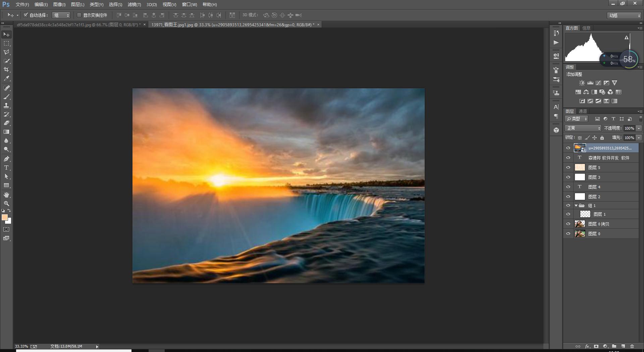Switch to the 通道 channels tab

tap(583, 112)
